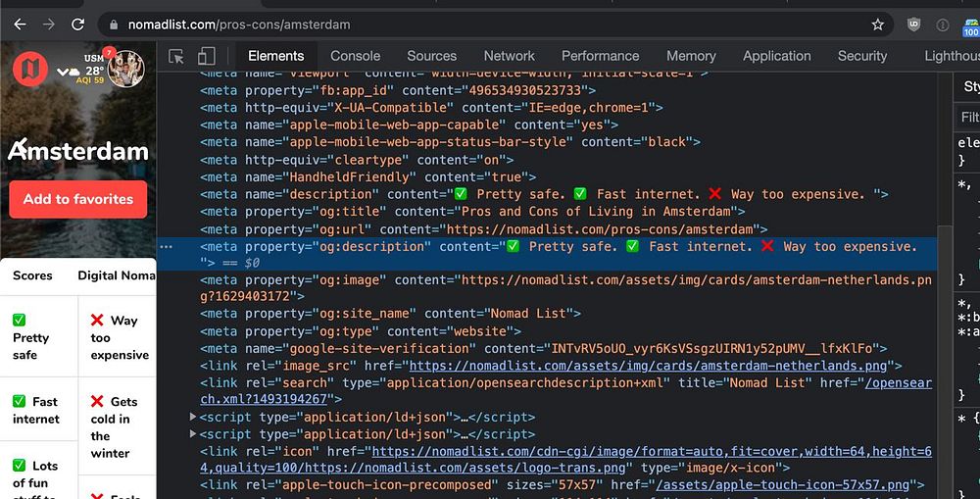Screen dimensions: 980x499
Task: Open the Memory tab
Action: [x=691, y=56]
